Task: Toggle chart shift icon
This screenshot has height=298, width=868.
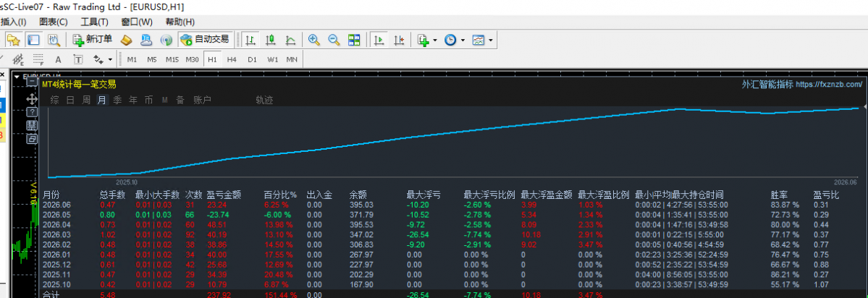Action: [x=399, y=40]
